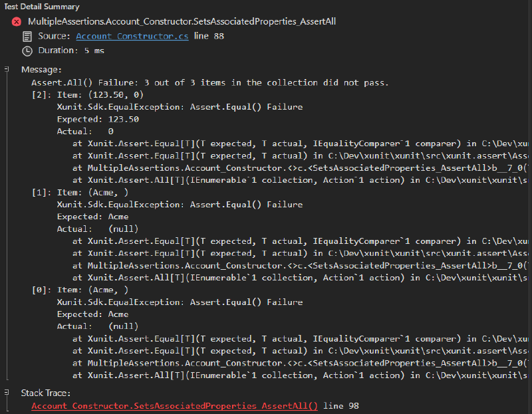Click the Test Detail Summary heading
Viewport: 532px width, 414px height.
point(42,7)
